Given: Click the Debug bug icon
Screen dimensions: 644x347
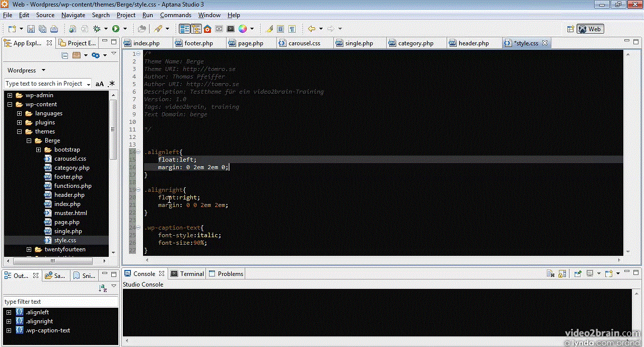Looking at the screenshot, I should (97, 29).
